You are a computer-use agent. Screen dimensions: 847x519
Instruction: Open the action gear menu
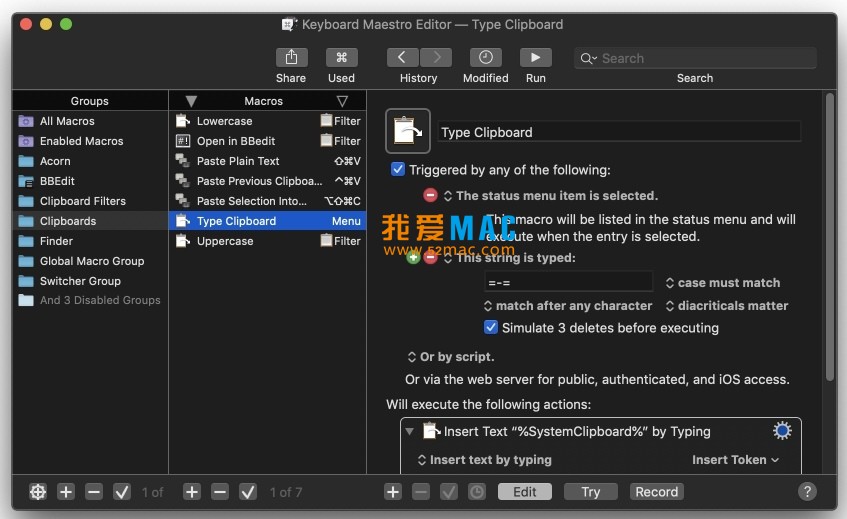[x=782, y=430]
